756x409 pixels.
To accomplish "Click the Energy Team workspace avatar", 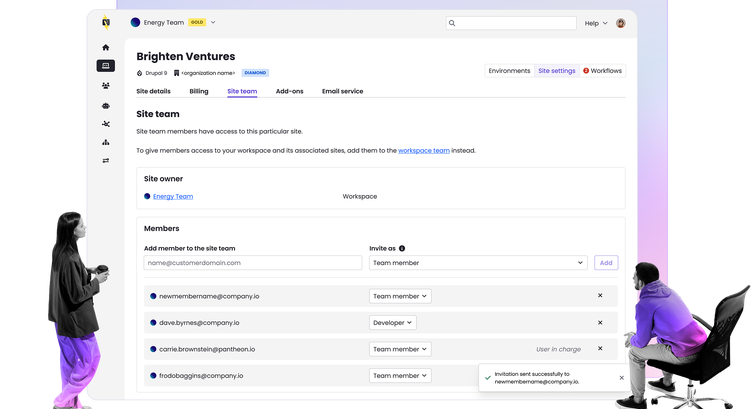I will [x=135, y=22].
